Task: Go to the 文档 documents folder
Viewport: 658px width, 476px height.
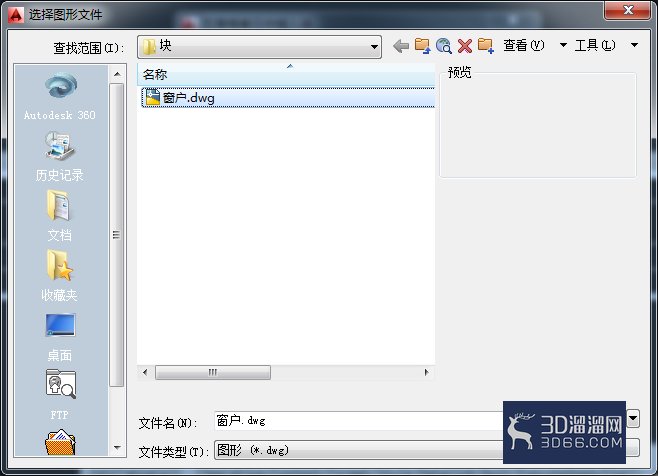Action: coord(60,216)
